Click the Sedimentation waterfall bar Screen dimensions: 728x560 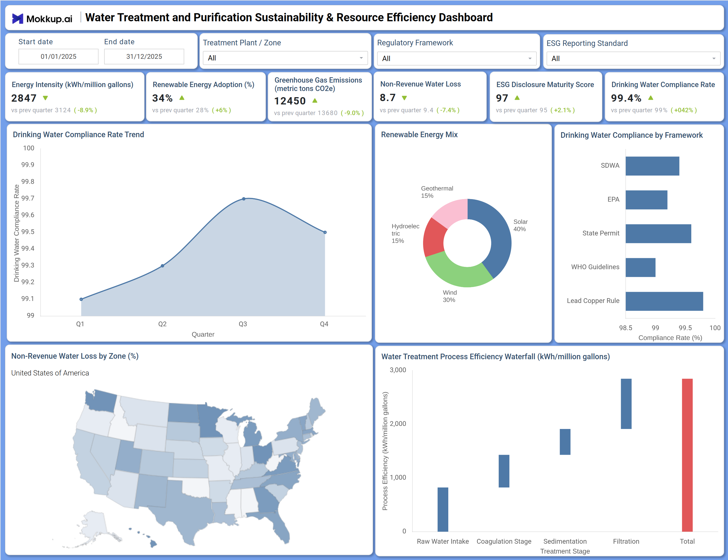565,442
